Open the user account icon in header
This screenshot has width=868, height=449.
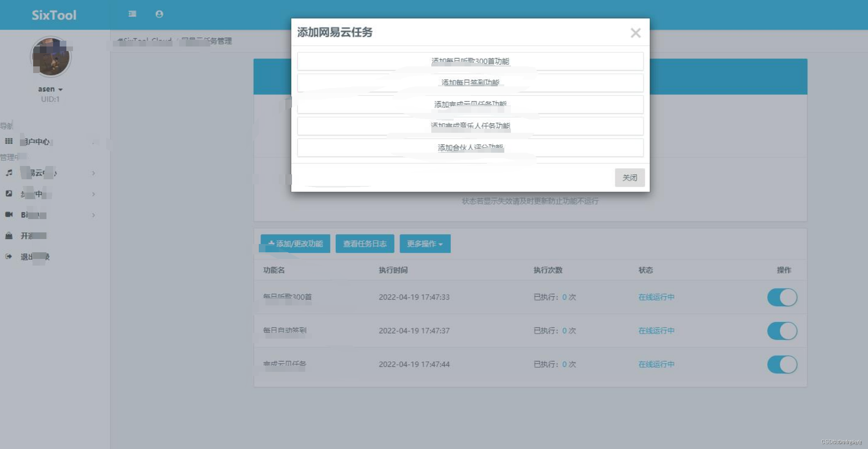159,14
